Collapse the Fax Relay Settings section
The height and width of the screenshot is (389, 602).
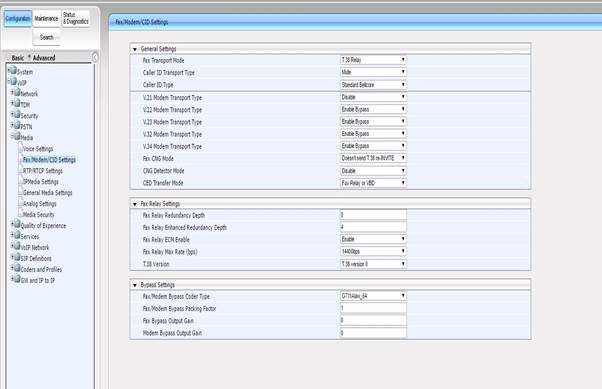pyautogui.click(x=135, y=204)
